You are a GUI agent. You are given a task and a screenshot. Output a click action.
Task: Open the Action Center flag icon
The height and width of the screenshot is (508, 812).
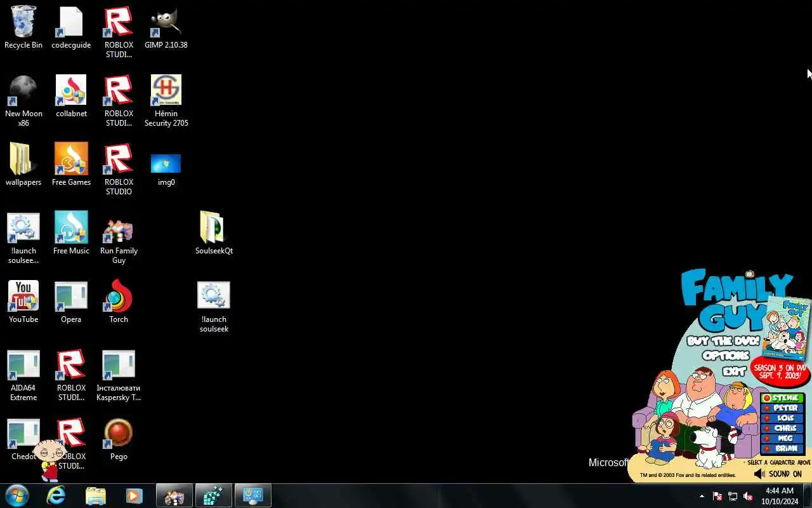[x=717, y=496]
